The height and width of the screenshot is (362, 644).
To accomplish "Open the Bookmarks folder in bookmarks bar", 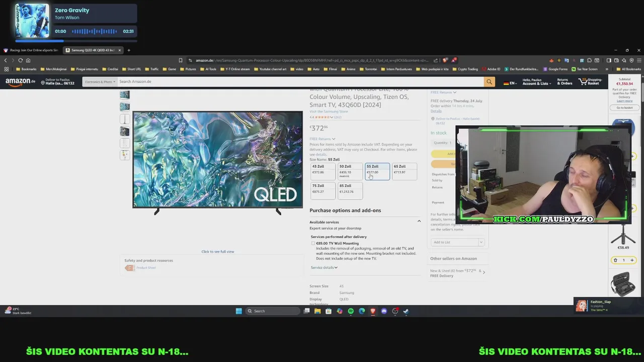I will [x=26, y=69].
